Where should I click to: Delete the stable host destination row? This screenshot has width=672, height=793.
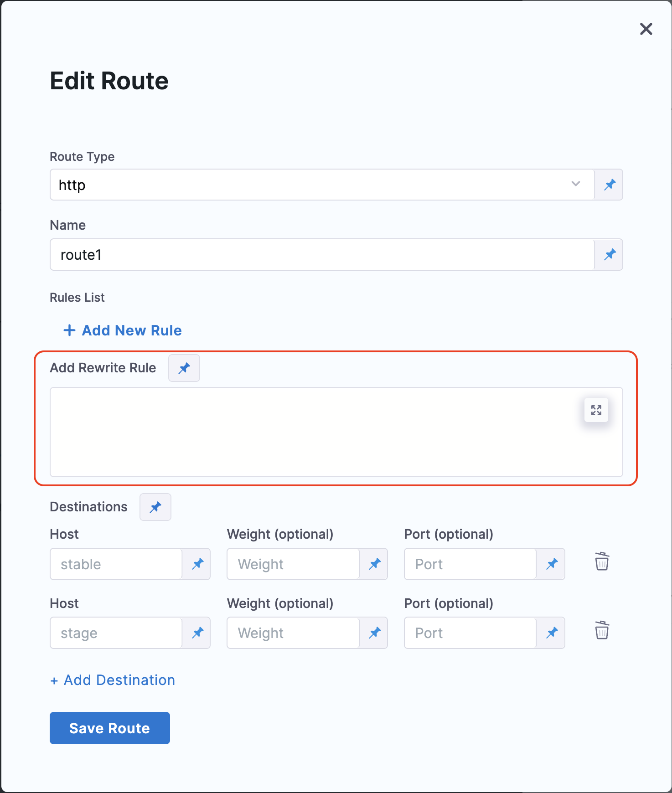(602, 561)
